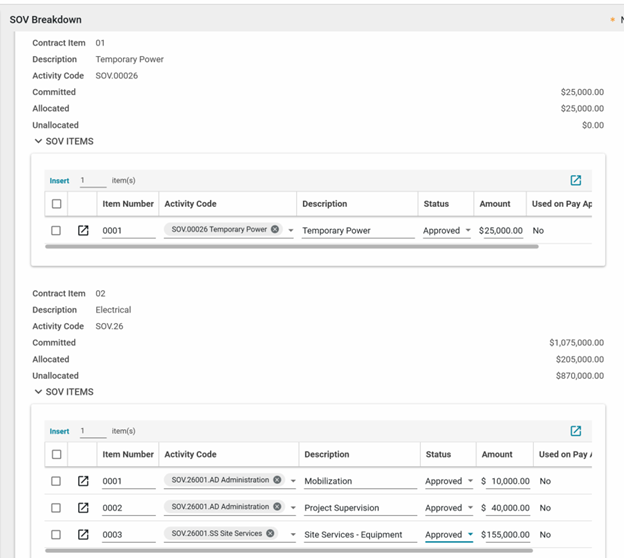Click Insert link in Electrical SOV table

(x=59, y=432)
